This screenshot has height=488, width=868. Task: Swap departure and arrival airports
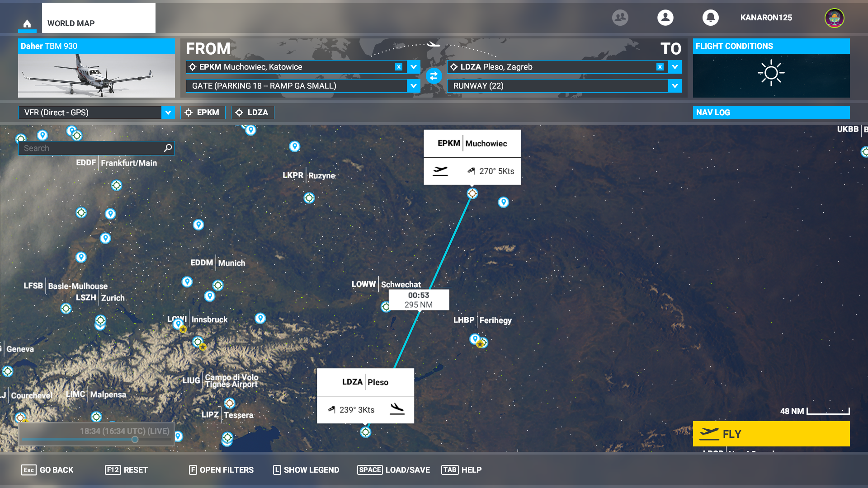point(434,76)
